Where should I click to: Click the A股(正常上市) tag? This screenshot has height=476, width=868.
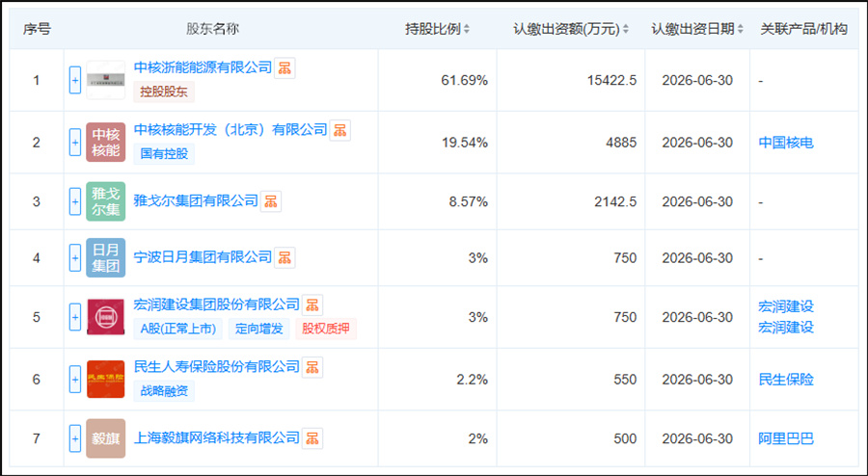[x=177, y=329]
